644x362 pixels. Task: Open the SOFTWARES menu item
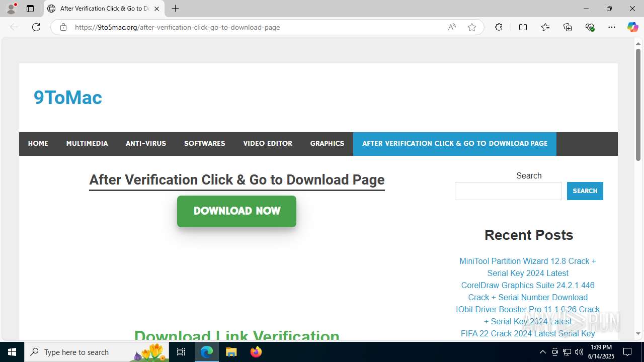(x=205, y=143)
